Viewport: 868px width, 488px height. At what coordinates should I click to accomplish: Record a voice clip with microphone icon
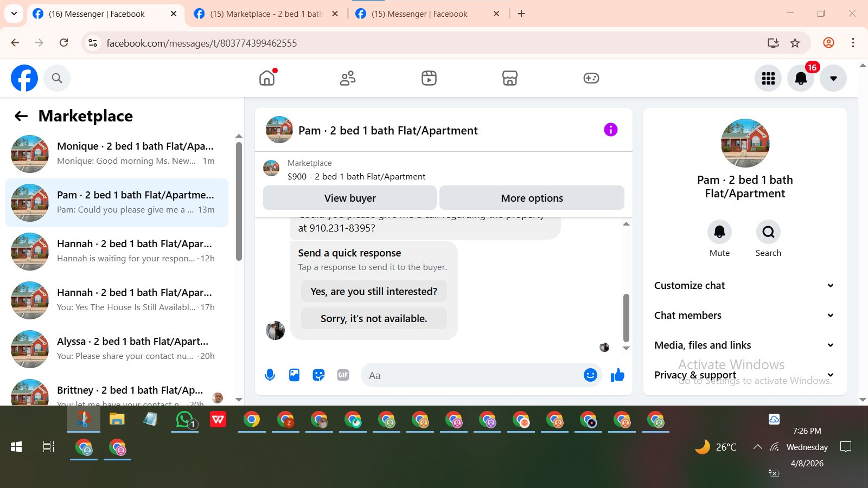(x=270, y=375)
